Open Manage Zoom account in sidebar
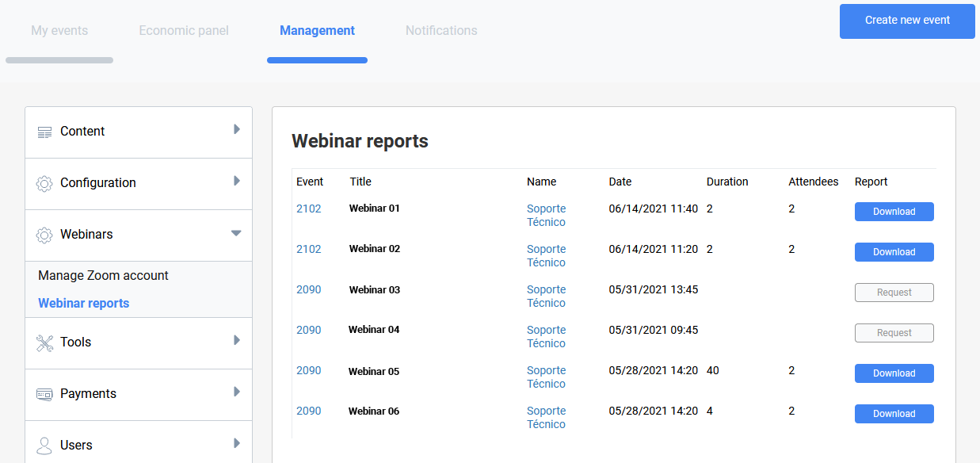The image size is (980, 463). pyautogui.click(x=103, y=276)
